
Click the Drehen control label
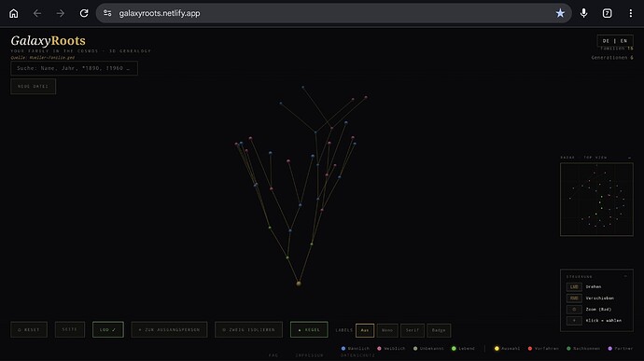pyautogui.click(x=594, y=286)
